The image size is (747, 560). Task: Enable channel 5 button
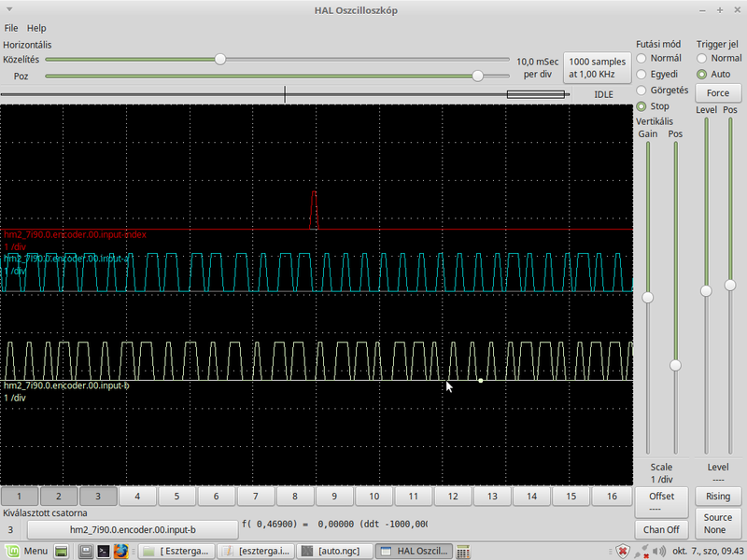(176, 497)
